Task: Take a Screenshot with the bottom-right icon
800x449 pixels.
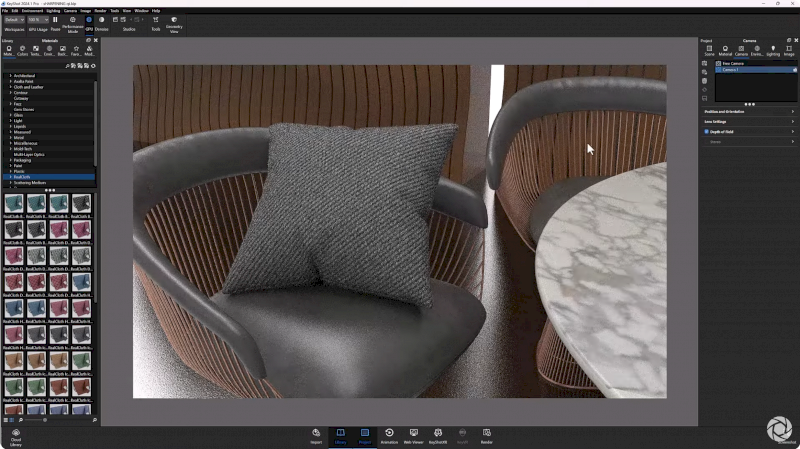Action: click(x=778, y=430)
